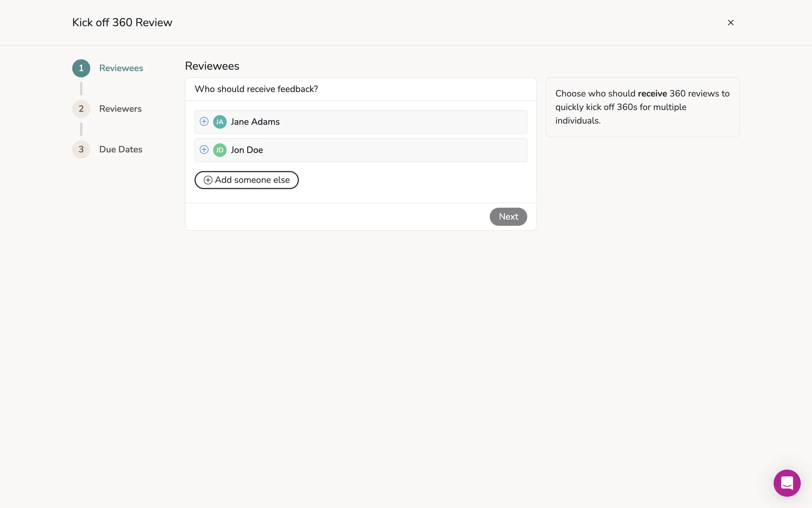Go to the Reviewers step label
812x508 pixels.
point(120,109)
